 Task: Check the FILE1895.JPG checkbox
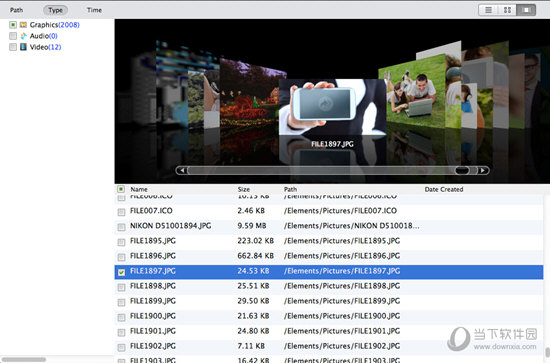(121, 242)
